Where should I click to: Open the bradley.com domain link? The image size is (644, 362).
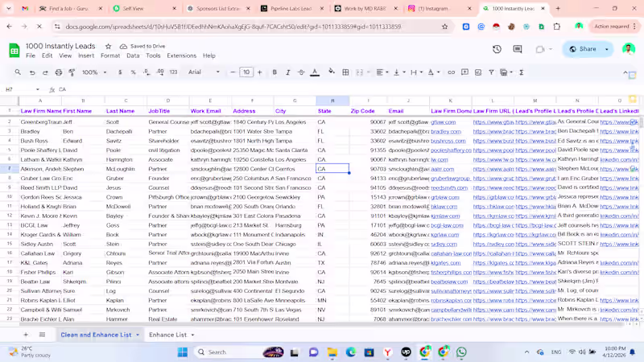point(446,132)
